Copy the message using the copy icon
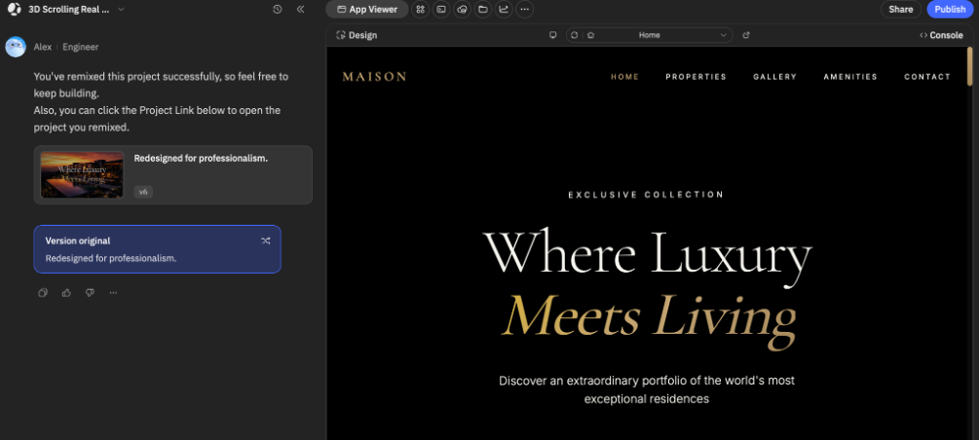This screenshot has width=980, height=440. point(43,293)
